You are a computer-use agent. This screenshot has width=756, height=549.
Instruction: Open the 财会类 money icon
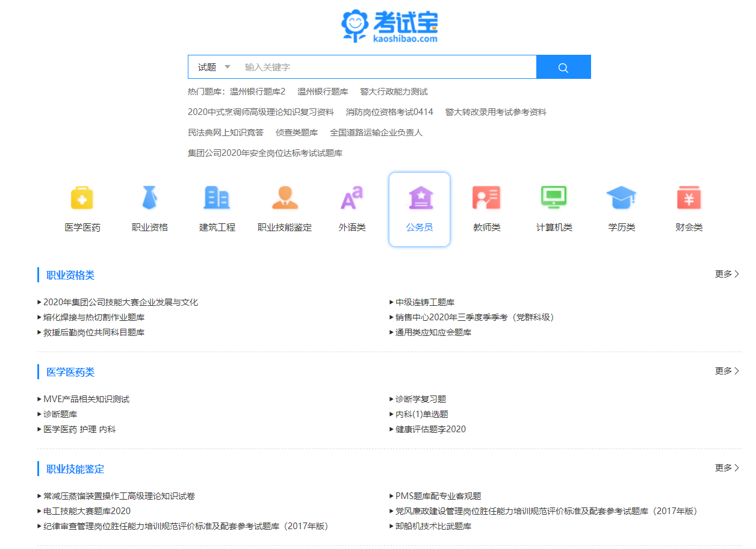pyautogui.click(x=689, y=197)
